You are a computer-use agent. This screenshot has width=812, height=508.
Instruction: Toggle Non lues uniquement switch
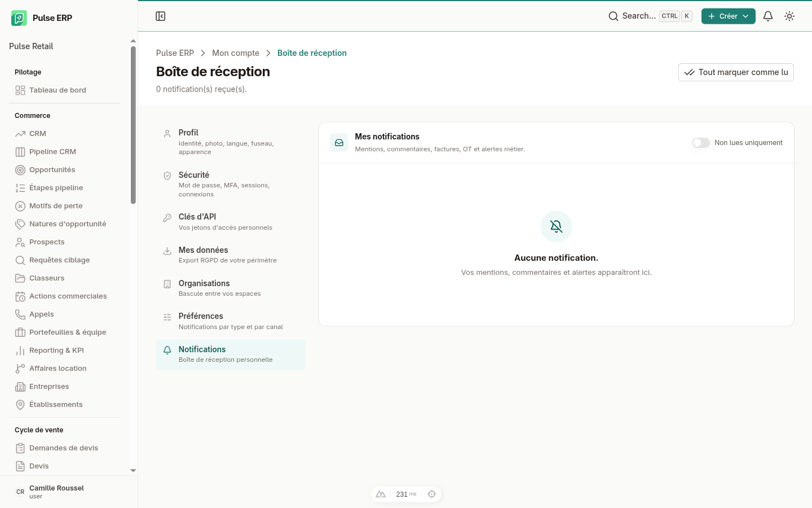(701, 143)
